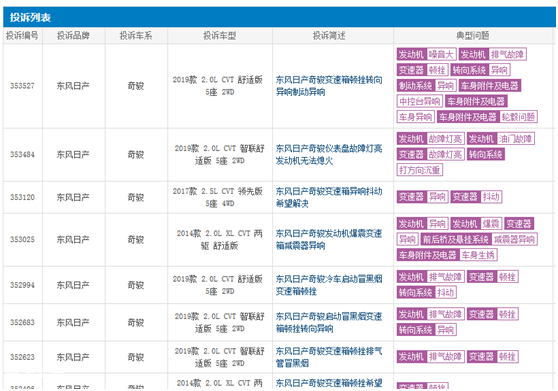This screenshot has width=558, height=391.
Task: Click the 投诉列表 panel title
Action: (x=30, y=17)
